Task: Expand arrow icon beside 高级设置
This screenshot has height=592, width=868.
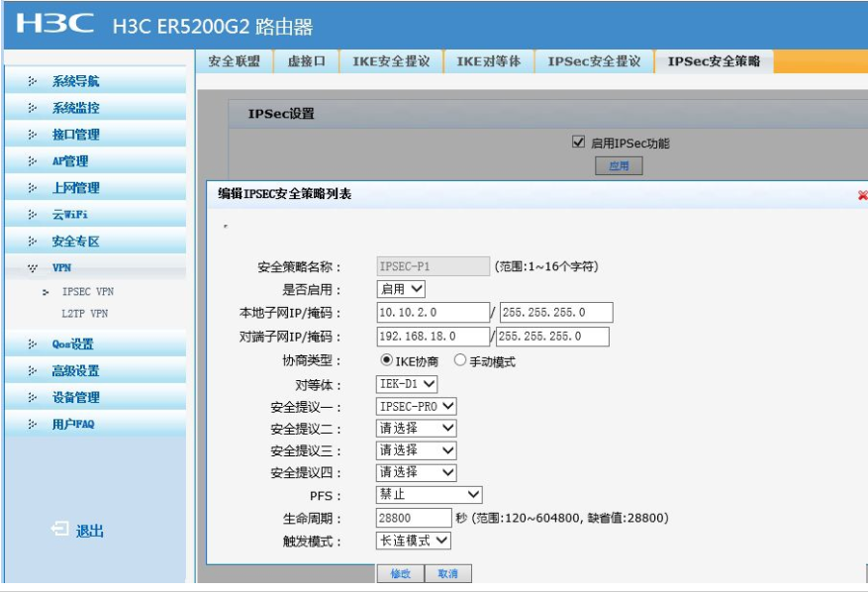Action: tap(32, 370)
